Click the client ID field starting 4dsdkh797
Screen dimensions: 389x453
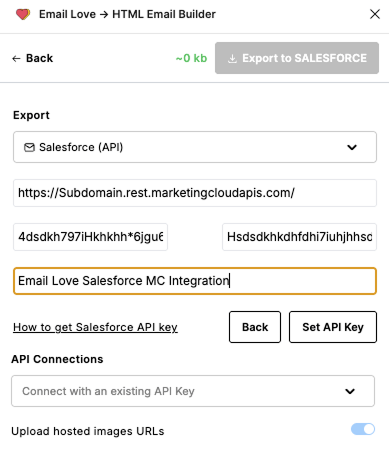coord(90,237)
